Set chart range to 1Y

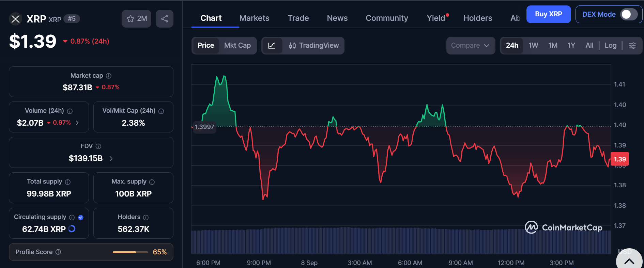(571, 46)
